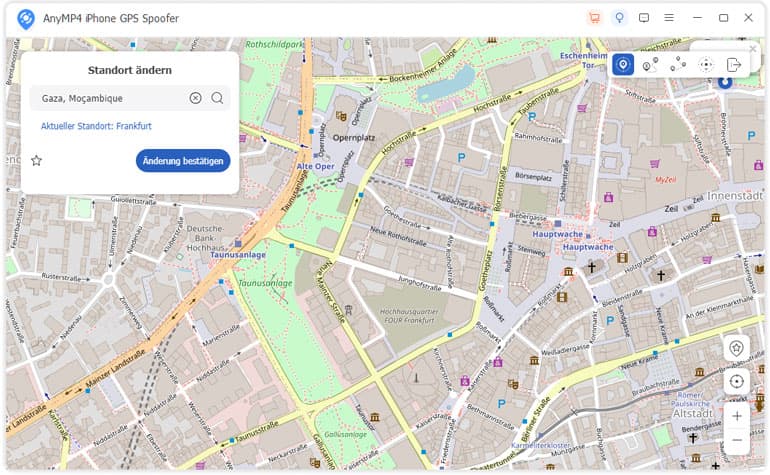Click the Altstadt district label

(x=692, y=414)
